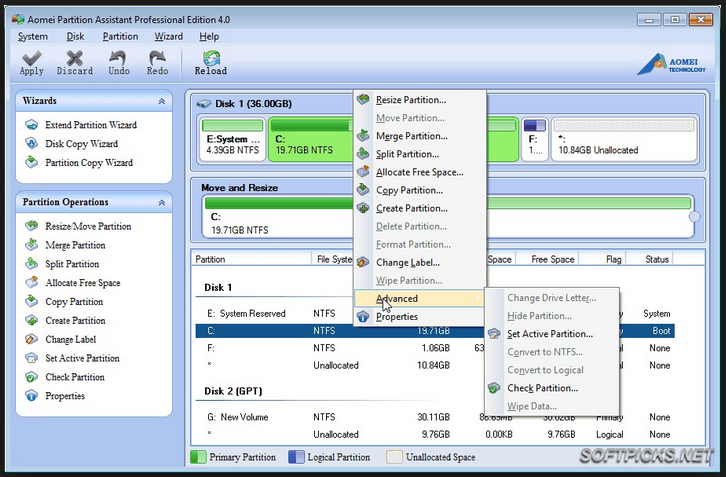Click the Aomei app icon in title bar
Viewport: 726px width, 477px height.
18,19
